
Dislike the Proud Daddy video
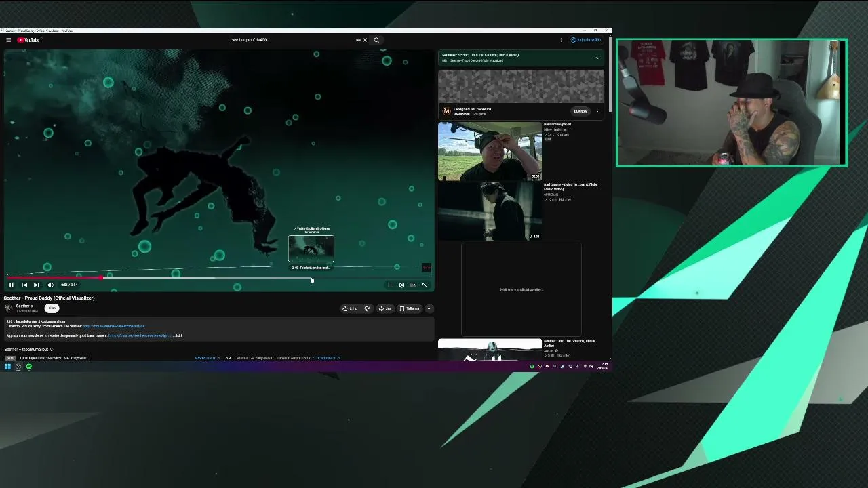(367, 308)
